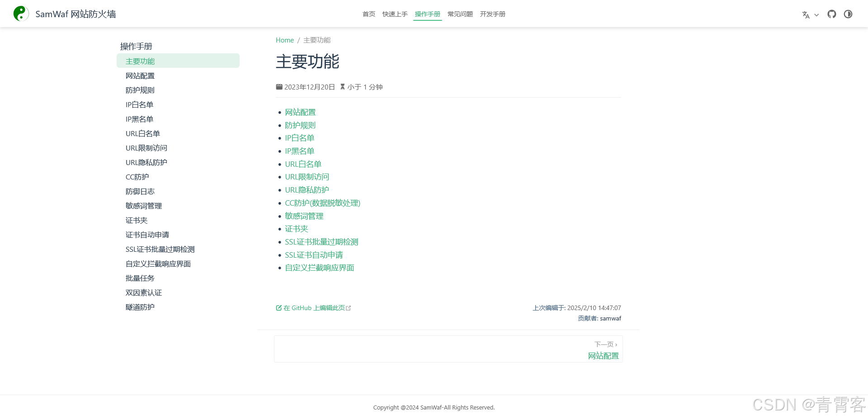
Task: Open 快速上手 in the top navigation
Action: tap(395, 14)
